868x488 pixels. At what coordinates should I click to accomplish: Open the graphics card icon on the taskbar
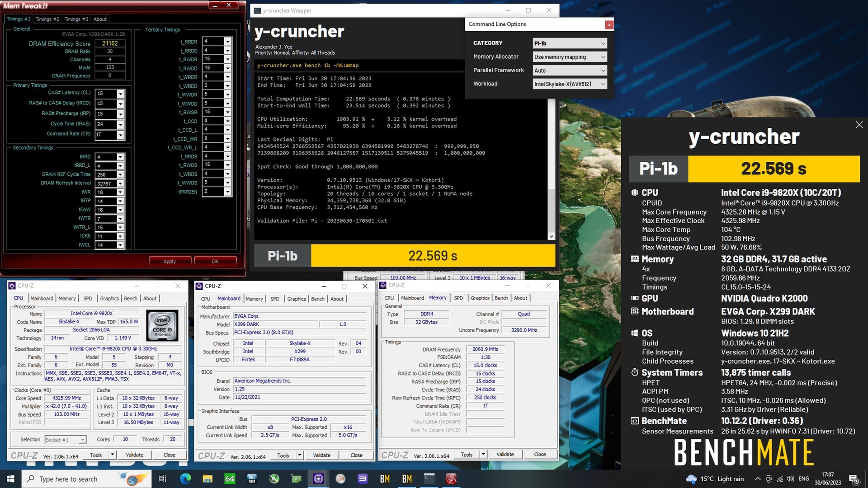(296, 479)
